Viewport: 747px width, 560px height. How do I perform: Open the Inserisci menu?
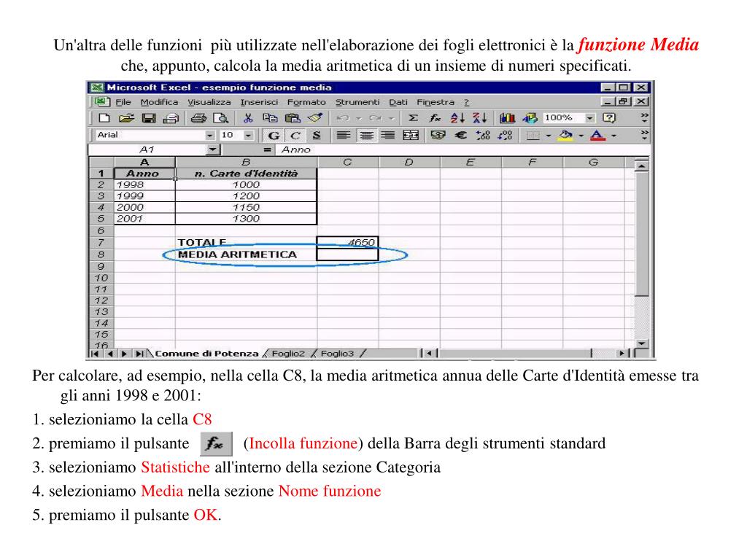pyautogui.click(x=259, y=102)
